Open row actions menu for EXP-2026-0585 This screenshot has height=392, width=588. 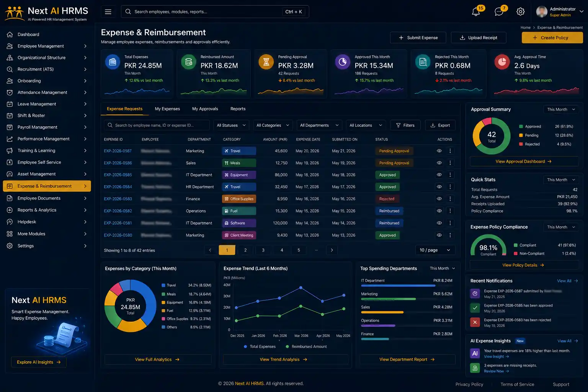point(450,175)
